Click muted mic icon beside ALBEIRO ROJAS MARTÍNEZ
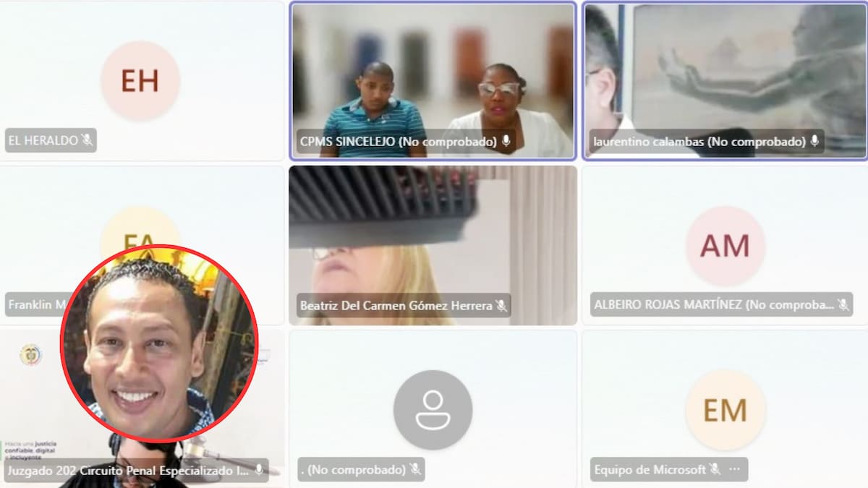The height and width of the screenshot is (488, 868). coord(843,305)
